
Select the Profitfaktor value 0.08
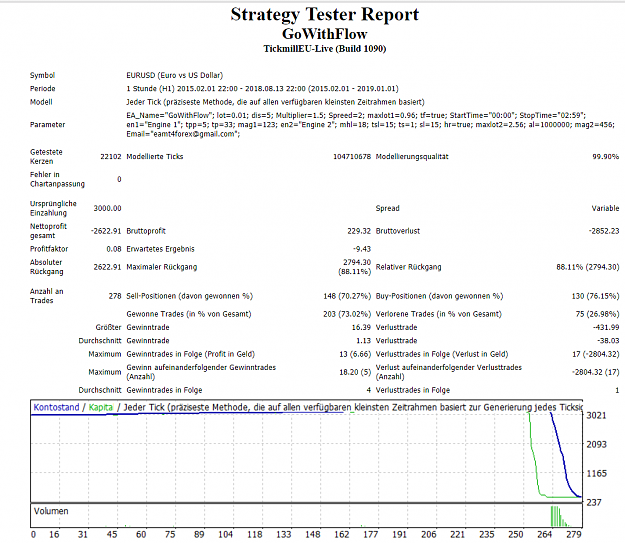[x=114, y=249]
